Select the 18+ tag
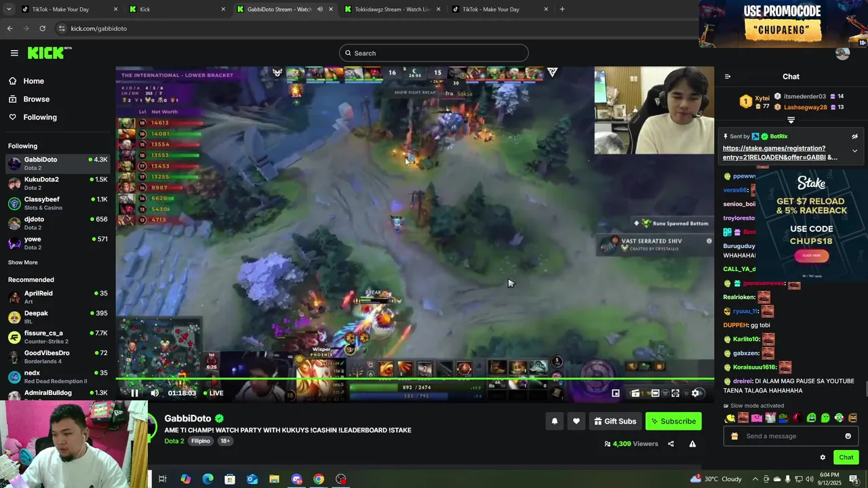Image resolution: width=868 pixels, height=488 pixels. pos(225,441)
